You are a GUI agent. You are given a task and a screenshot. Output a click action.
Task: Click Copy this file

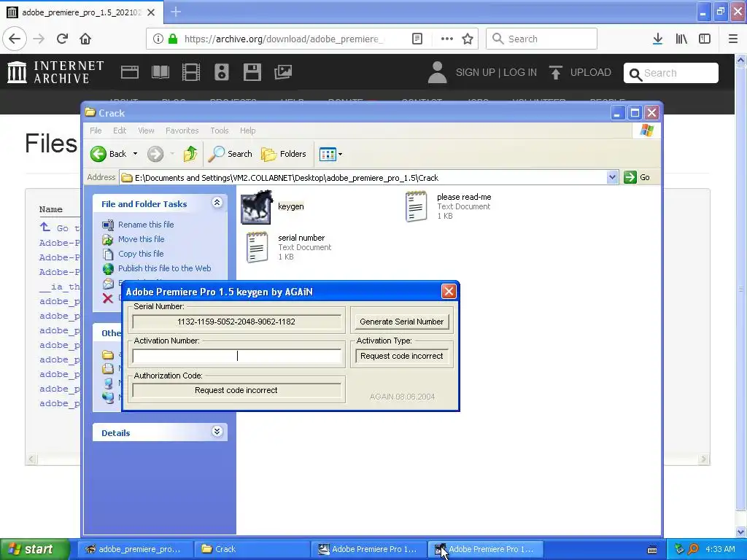pyautogui.click(x=141, y=254)
